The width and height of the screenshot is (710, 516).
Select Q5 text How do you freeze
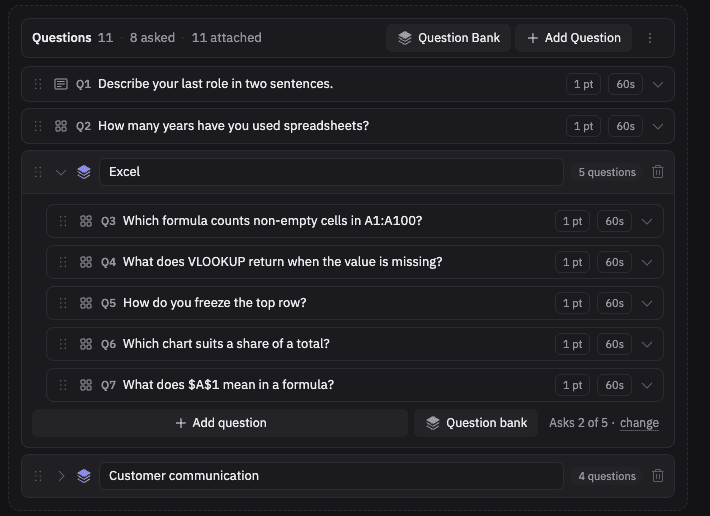coord(215,303)
